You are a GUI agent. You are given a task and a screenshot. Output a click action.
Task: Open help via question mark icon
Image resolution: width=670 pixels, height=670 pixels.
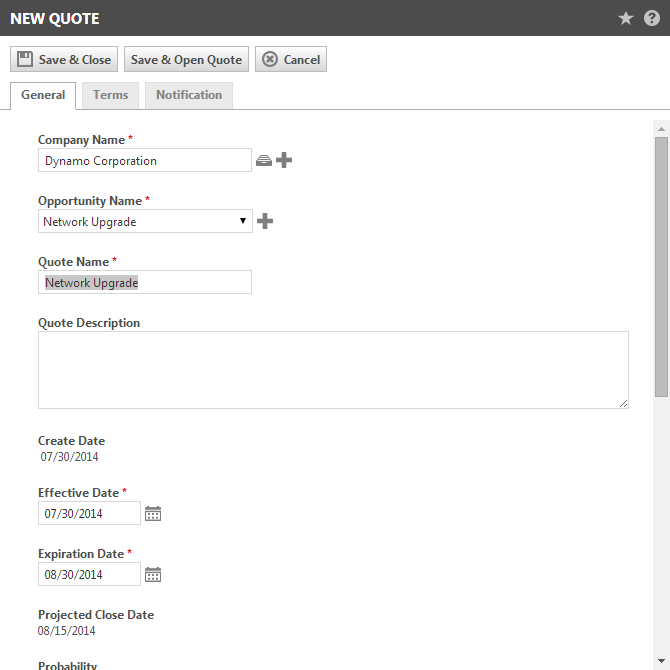[x=652, y=18]
